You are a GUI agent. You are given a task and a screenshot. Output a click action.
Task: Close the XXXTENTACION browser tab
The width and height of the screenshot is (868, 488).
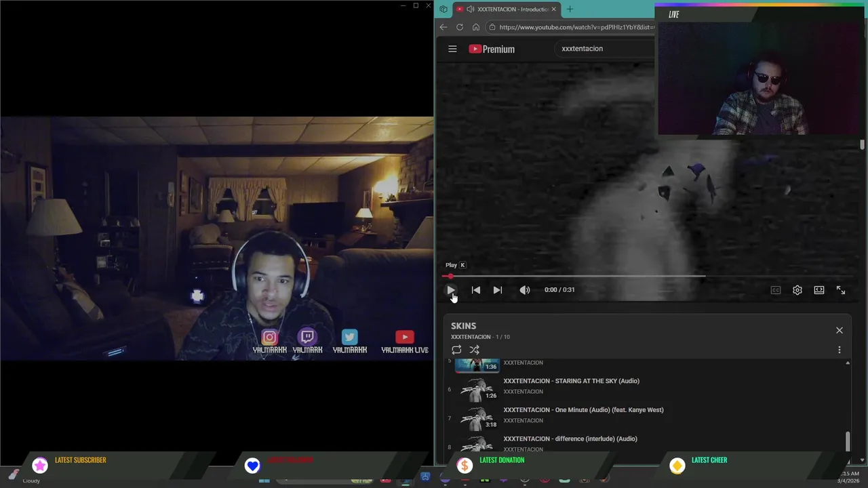coord(553,9)
